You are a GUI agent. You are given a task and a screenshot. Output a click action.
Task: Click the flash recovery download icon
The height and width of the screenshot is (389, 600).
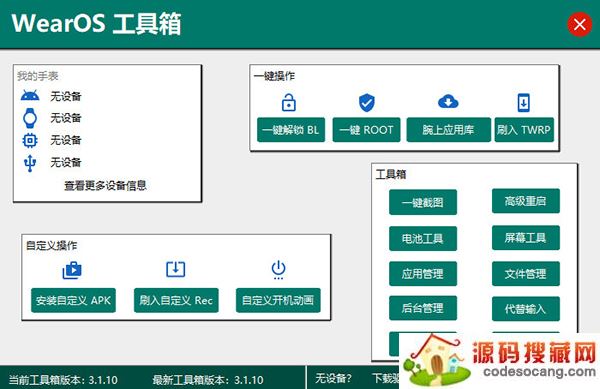pyautogui.click(x=176, y=269)
